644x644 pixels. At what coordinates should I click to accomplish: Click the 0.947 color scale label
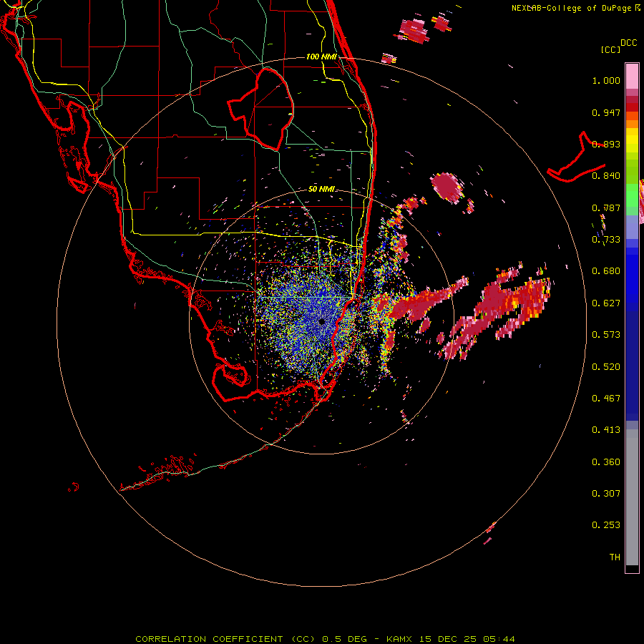(606, 112)
